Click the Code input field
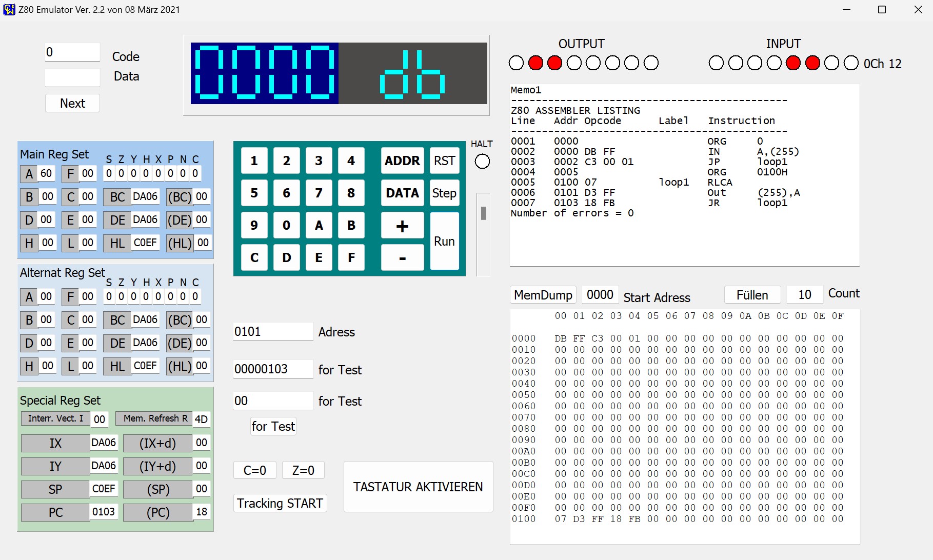This screenshot has height=560, width=933. pyautogui.click(x=72, y=52)
